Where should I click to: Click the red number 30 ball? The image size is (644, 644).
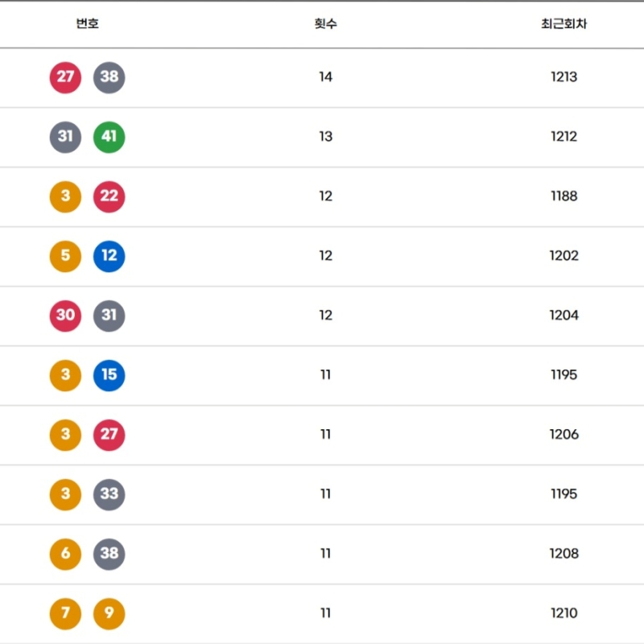65,316
